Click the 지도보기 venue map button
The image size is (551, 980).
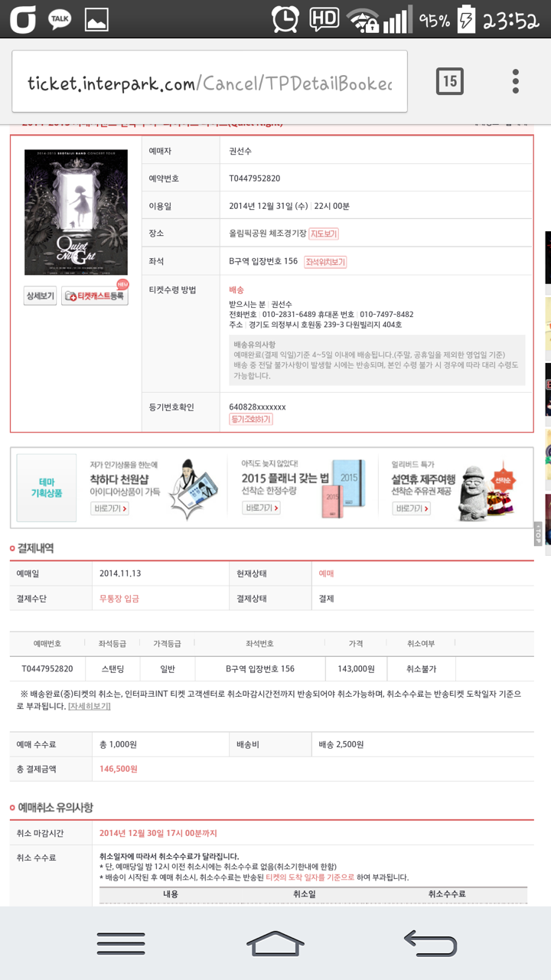tap(324, 234)
